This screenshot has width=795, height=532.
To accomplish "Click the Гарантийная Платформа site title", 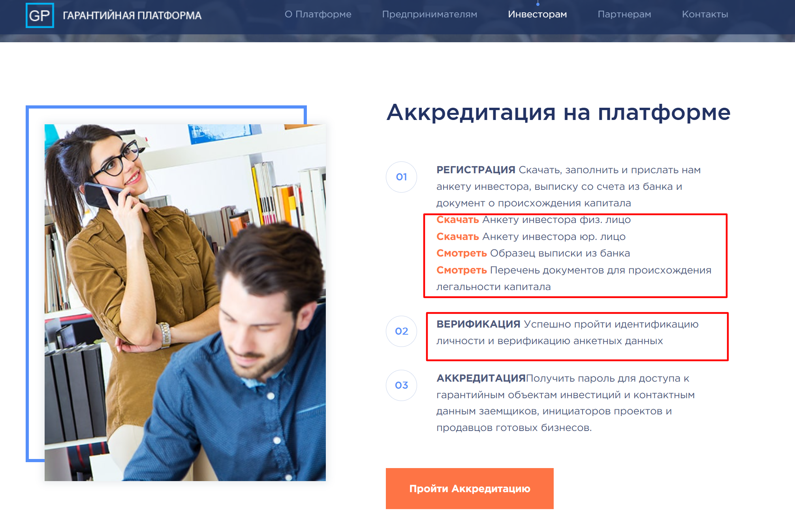I will click(132, 15).
